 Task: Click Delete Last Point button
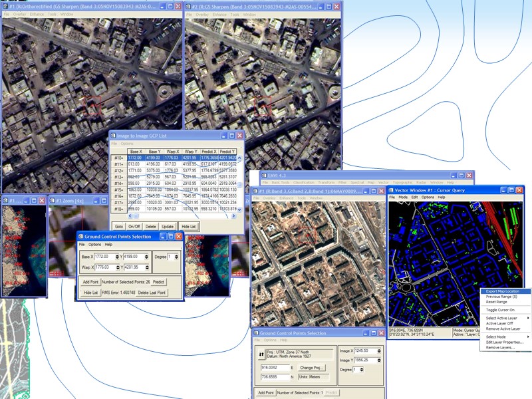[x=152, y=293]
